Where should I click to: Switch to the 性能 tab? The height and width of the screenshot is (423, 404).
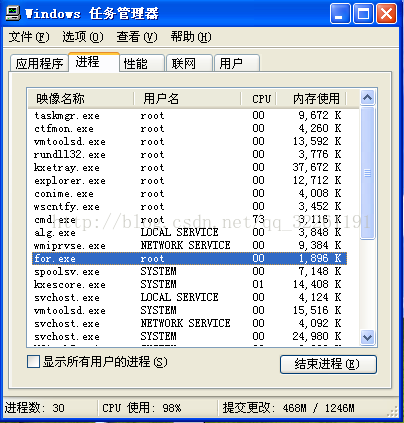[x=142, y=63]
